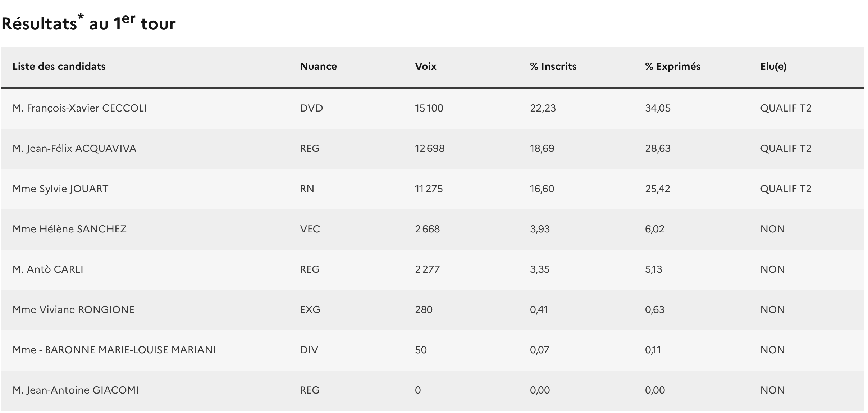Click the 28,63 % Exprimés value
This screenshot has height=413, width=868.
[x=658, y=149]
